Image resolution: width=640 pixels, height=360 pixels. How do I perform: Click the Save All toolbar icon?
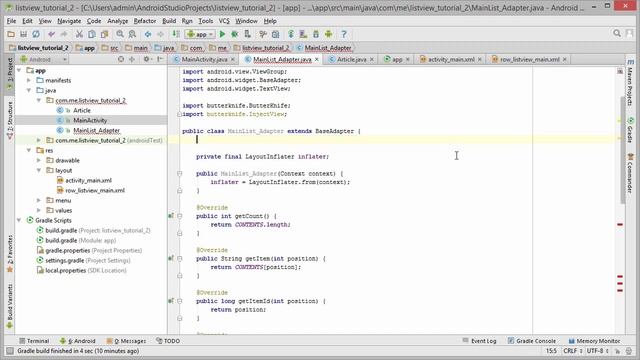23,34
